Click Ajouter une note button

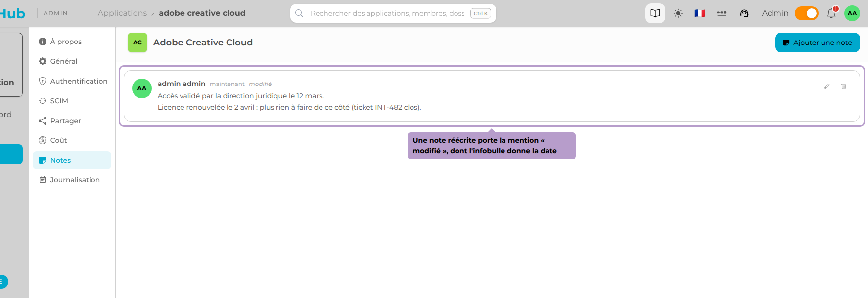click(x=818, y=43)
